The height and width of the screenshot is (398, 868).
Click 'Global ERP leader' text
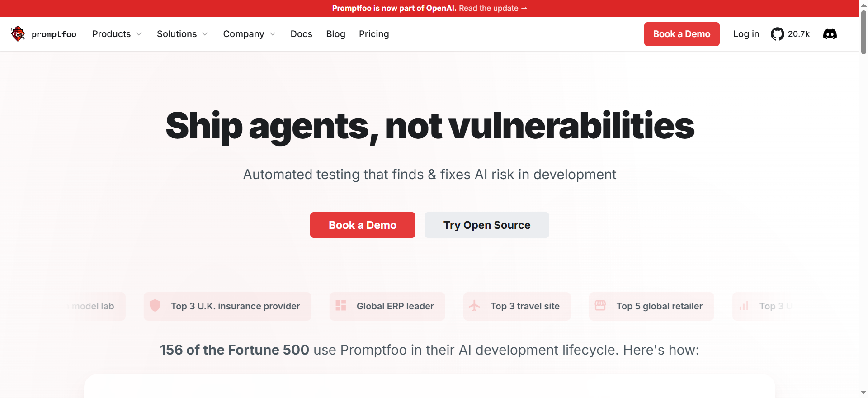coord(395,306)
